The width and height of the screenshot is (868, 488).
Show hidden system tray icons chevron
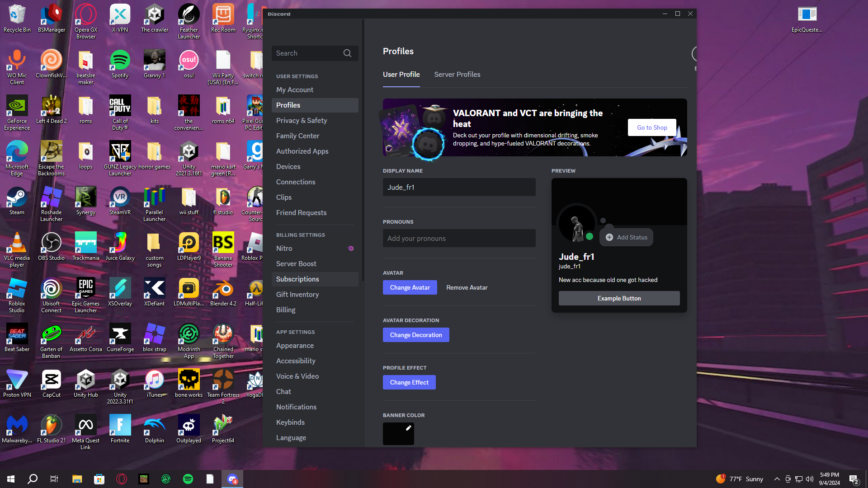(x=777, y=479)
